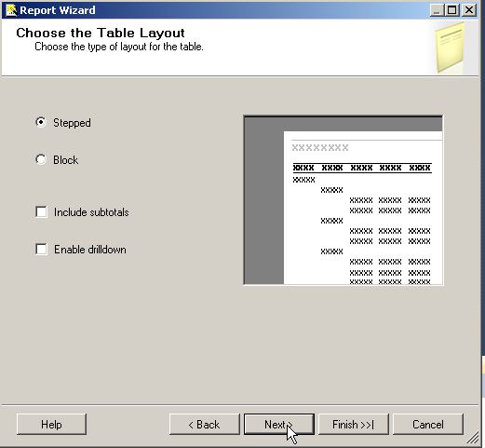The height and width of the screenshot is (448, 485).
Task: Close the Report Wizard with the X
Action: 469,10
